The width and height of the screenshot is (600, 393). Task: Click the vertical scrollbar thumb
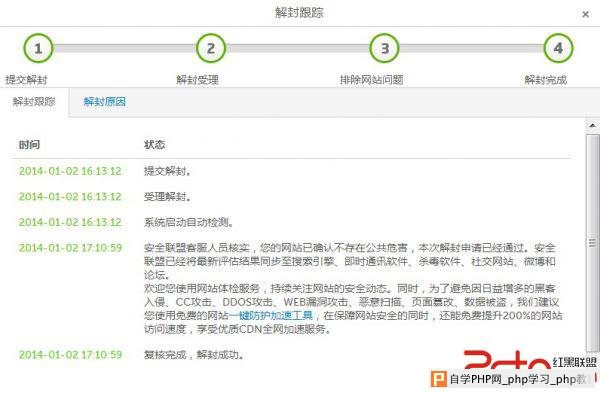(x=592, y=242)
